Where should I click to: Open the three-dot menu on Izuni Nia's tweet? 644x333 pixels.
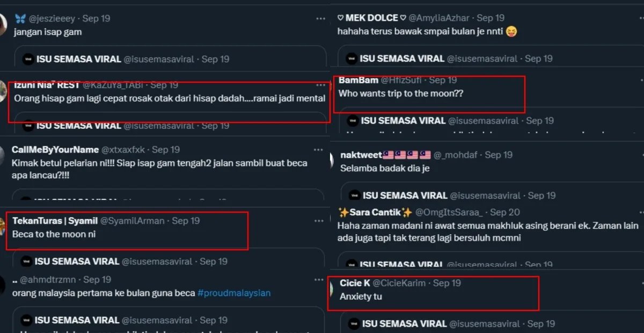pos(320,85)
